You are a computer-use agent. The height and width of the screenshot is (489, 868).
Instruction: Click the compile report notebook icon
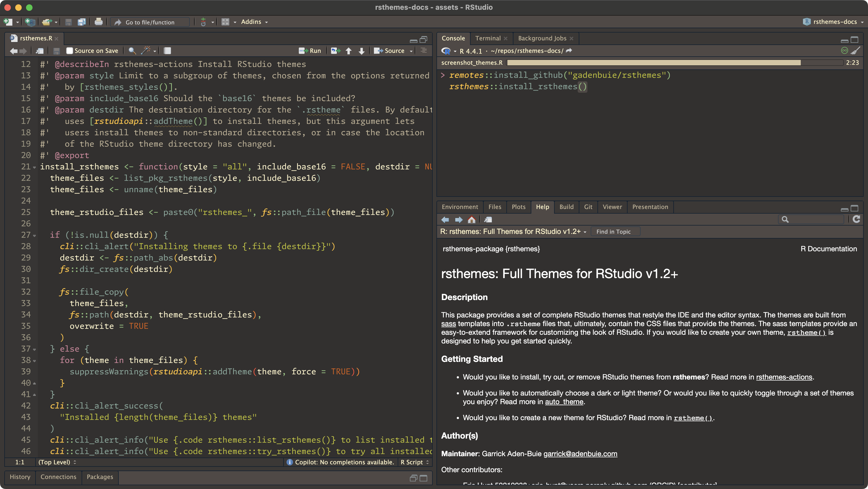click(167, 50)
